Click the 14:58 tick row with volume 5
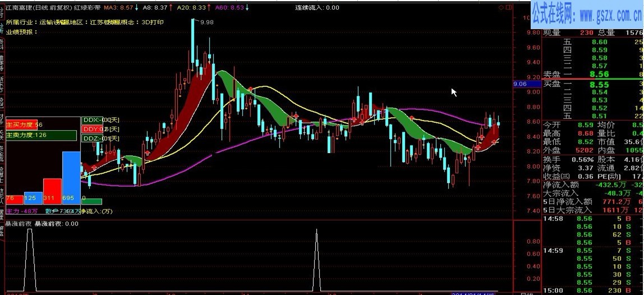 (x=592, y=219)
